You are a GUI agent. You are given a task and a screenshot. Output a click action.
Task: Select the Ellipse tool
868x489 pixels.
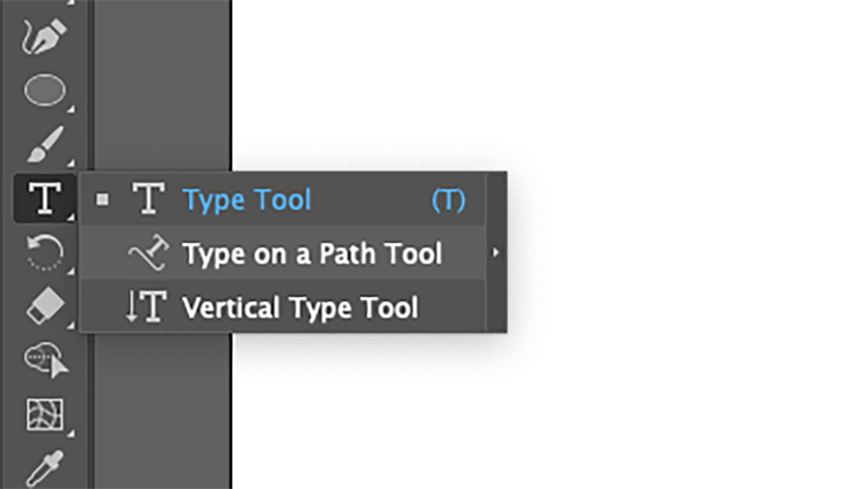(x=45, y=91)
